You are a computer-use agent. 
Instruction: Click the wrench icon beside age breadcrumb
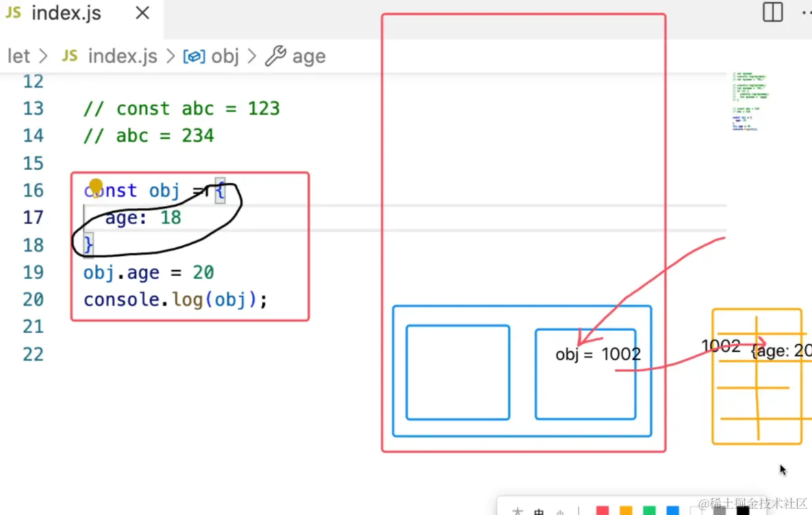click(275, 56)
